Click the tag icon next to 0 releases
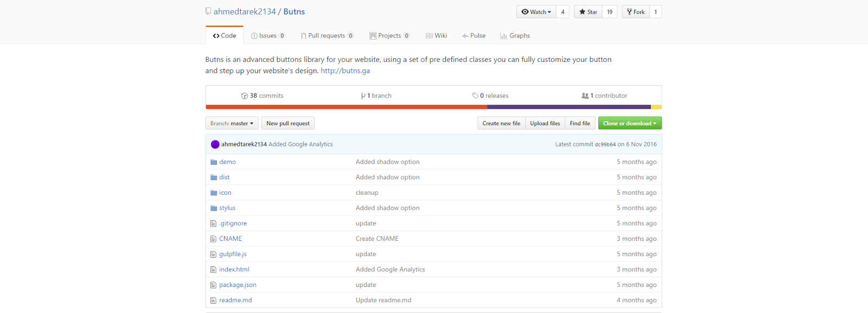This screenshot has height=313, width=868. (x=475, y=96)
